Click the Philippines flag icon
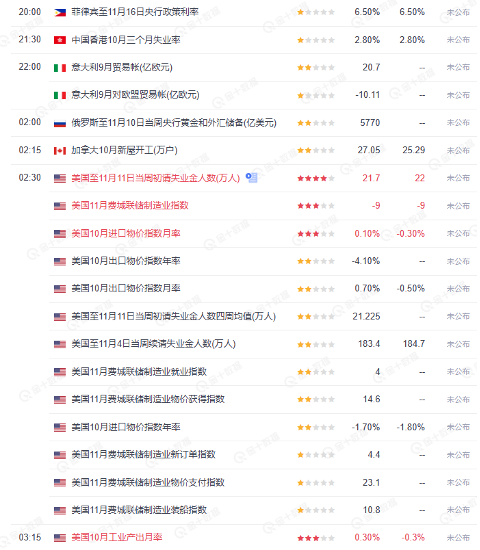 (x=60, y=13)
